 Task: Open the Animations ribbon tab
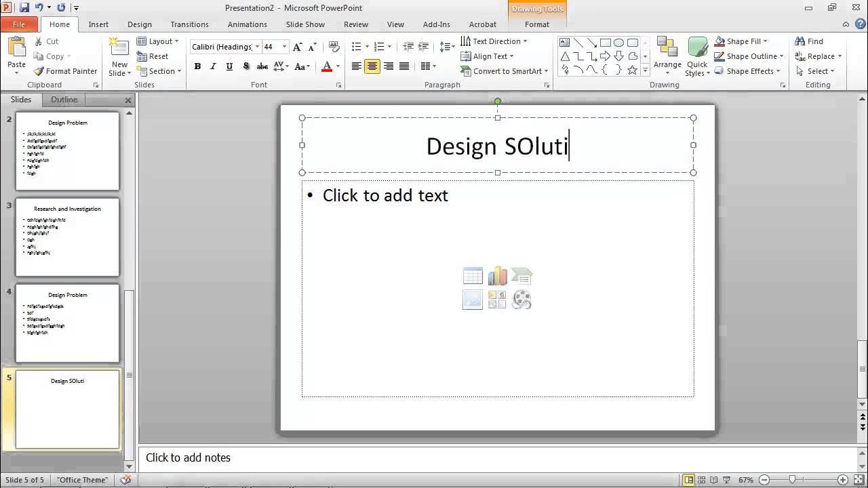tap(247, 24)
